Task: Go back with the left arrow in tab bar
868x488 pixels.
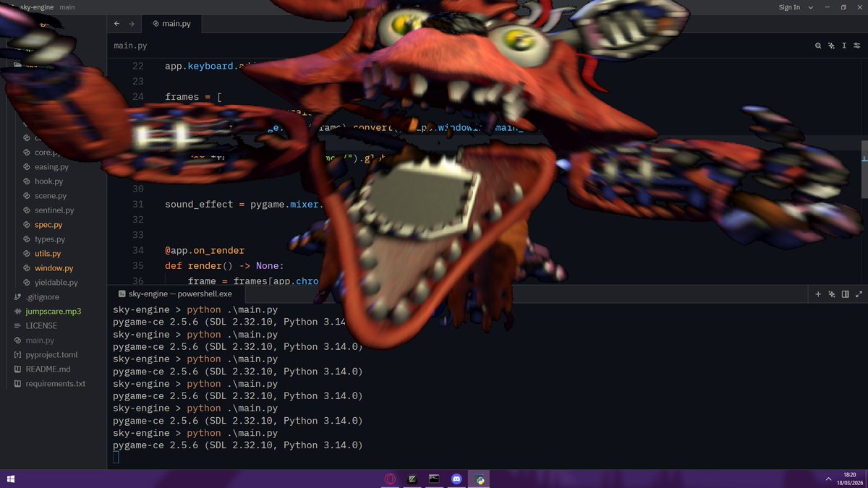Action: pos(117,24)
